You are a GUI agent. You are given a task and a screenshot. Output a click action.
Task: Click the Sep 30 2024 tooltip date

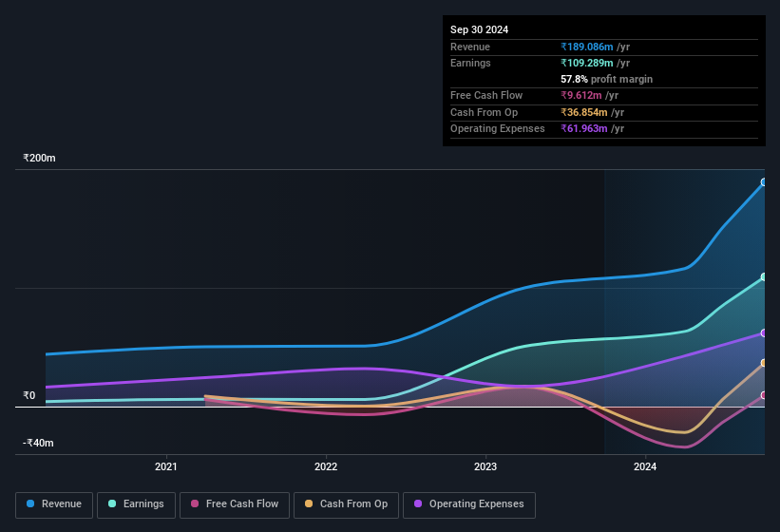tap(479, 29)
